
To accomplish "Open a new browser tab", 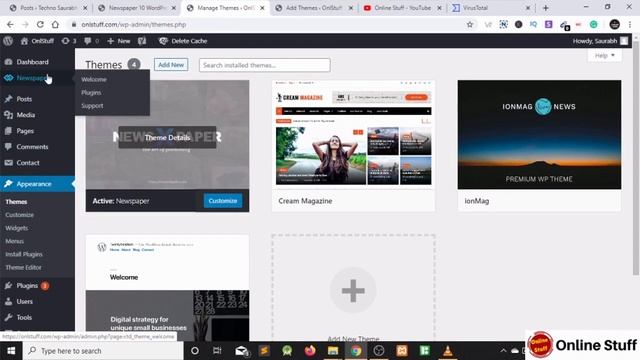I will tap(546, 8).
